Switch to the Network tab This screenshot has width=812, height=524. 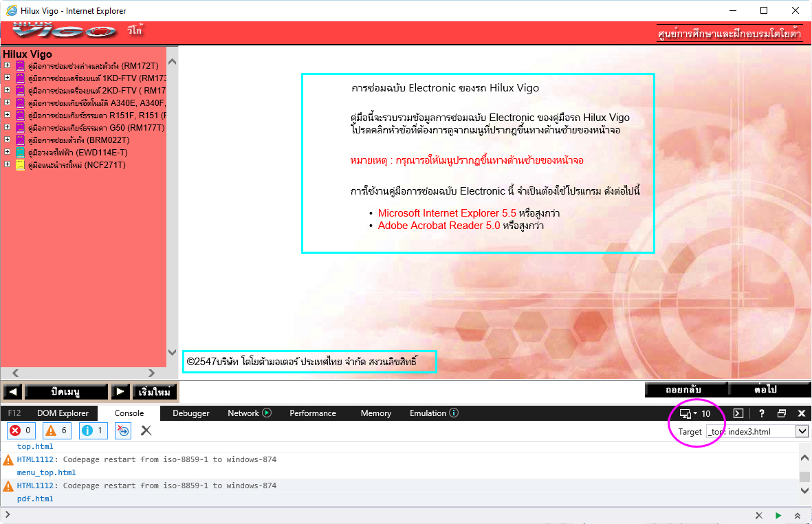coord(249,413)
